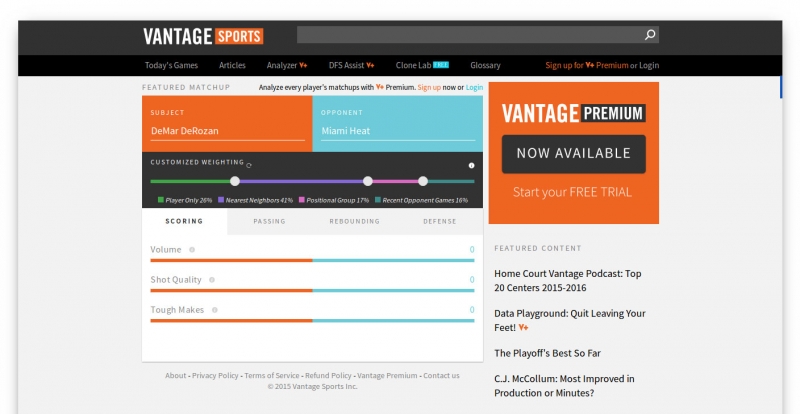
Task: Switch to the Rebounding tab
Action: pos(355,221)
